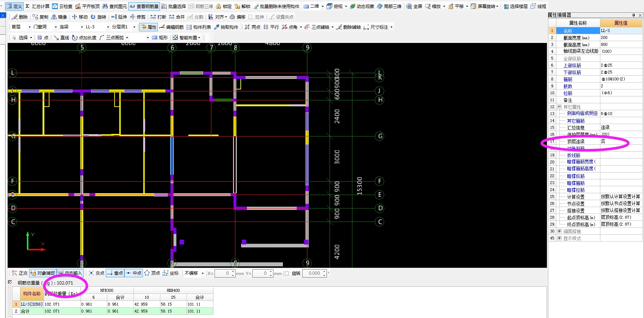Start 动态观察 dynamic orbit view
Viewport: 644px width, 318px height.
click(362, 6)
